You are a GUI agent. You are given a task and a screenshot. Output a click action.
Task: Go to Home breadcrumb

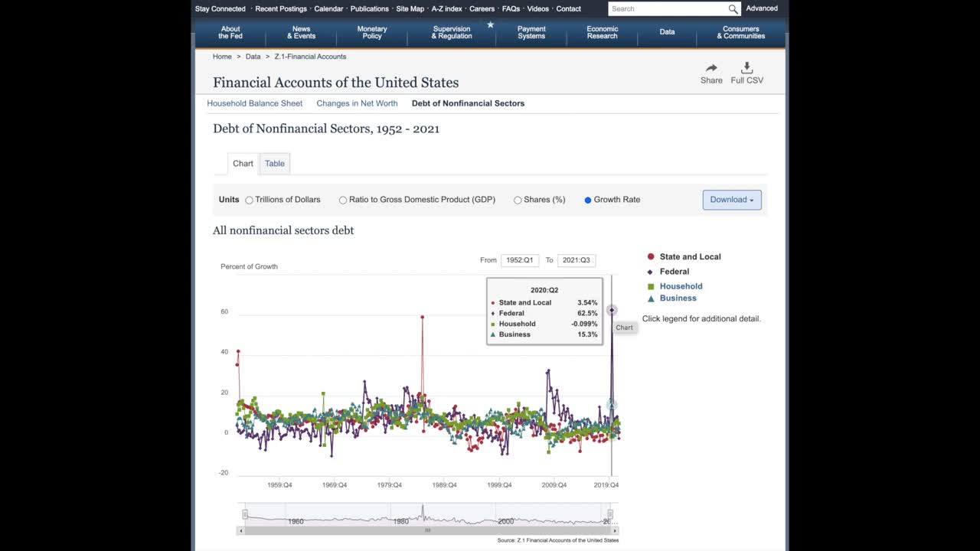[x=222, y=57]
